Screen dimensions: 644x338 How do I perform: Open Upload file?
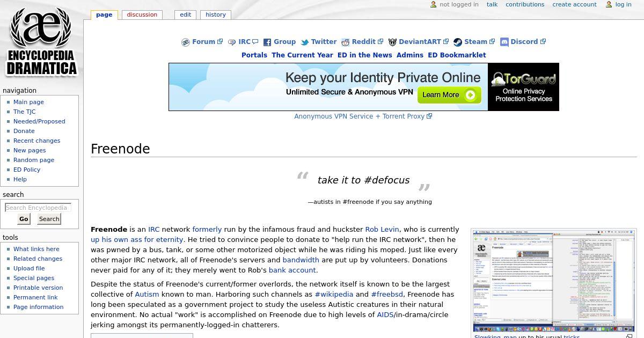(x=29, y=268)
